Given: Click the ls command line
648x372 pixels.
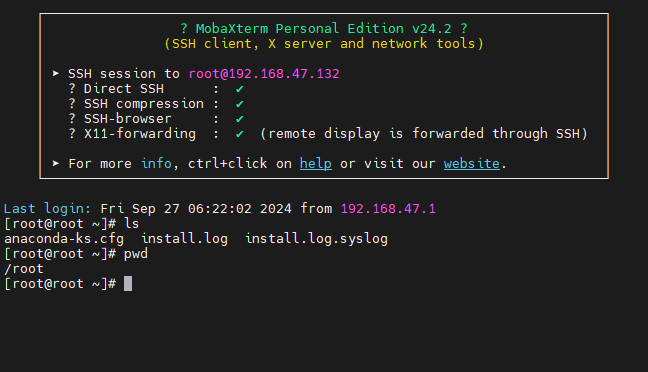Looking at the screenshot, I should pyautogui.click(x=71, y=224).
